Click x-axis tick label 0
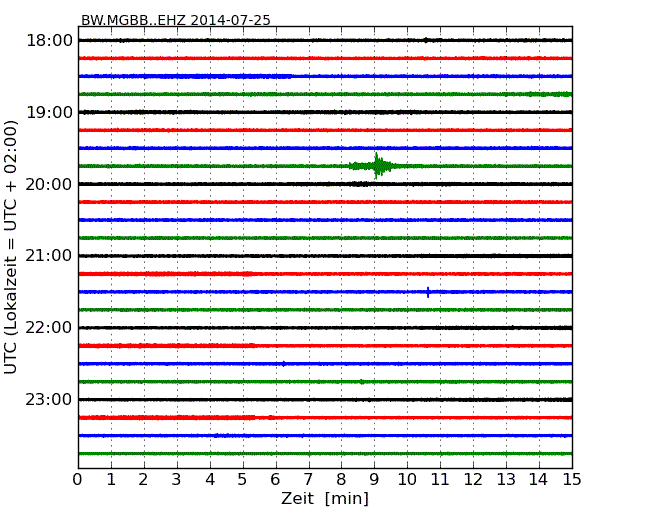The width and height of the screenshot is (650, 520). pos(78,480)
